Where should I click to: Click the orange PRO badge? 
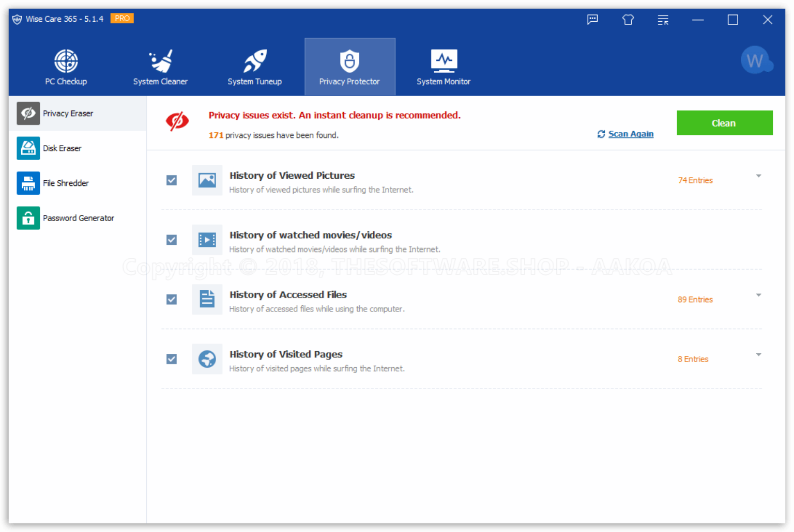point(122,19)
